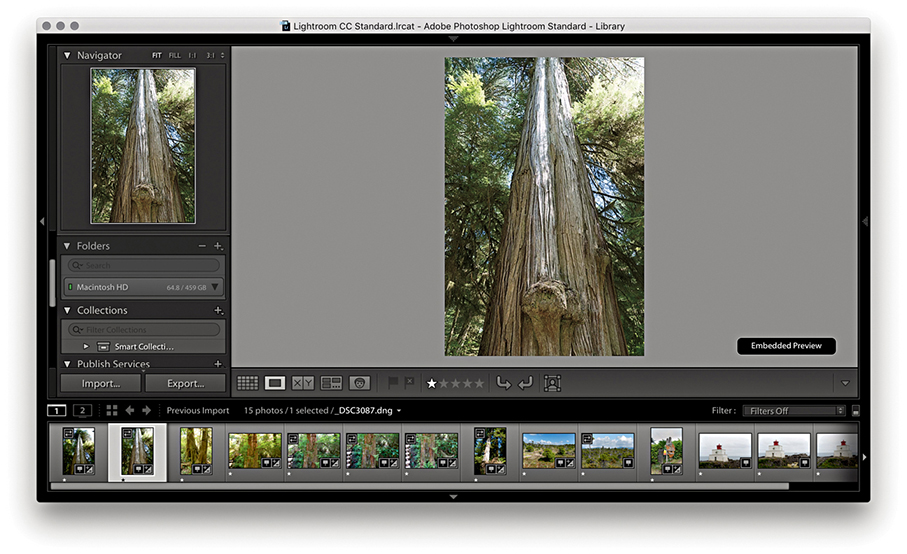Flag the photo as a pick
The image size is (907, 554).
click(393, 383)
